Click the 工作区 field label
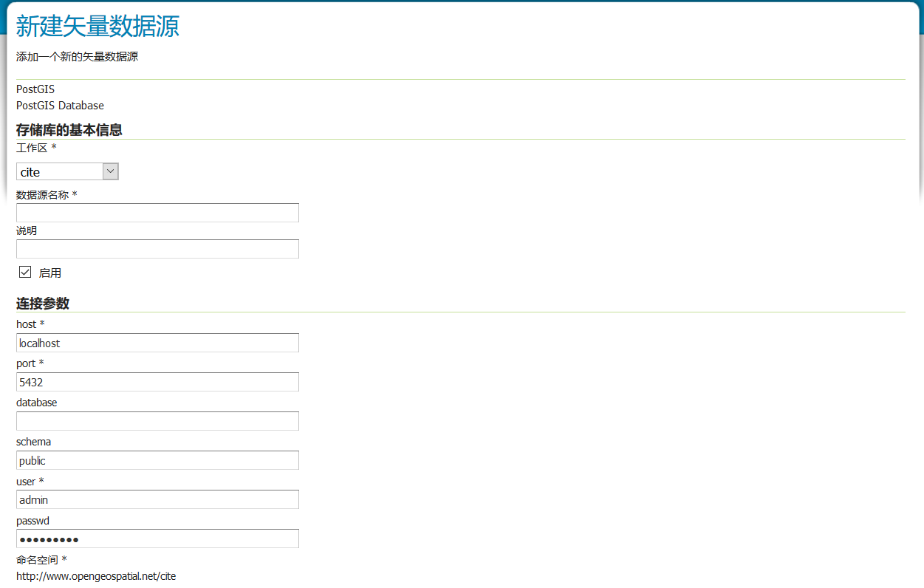Image resolution: width=924 pixels, height=588 pixels. point(32,148)
